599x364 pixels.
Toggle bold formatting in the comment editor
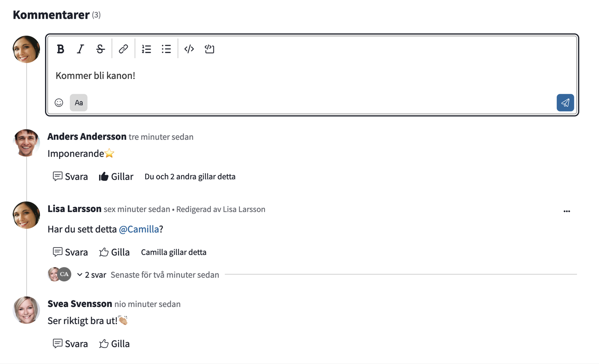click(60, 49)
